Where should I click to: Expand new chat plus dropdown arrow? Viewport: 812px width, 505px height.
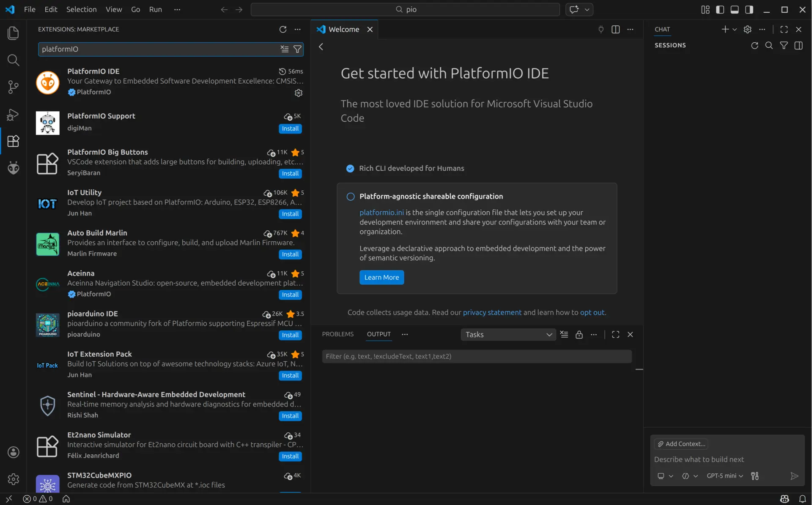pos(735,29)
